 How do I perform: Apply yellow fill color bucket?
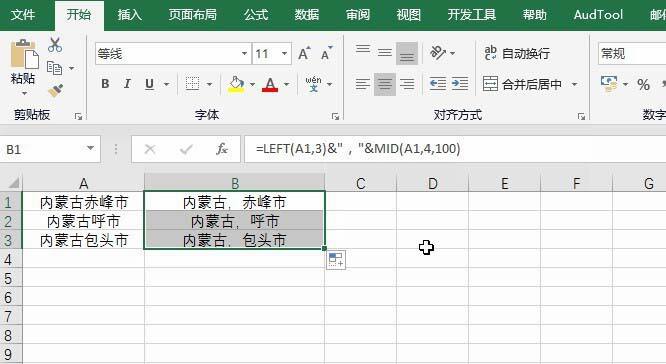point(237,84)
